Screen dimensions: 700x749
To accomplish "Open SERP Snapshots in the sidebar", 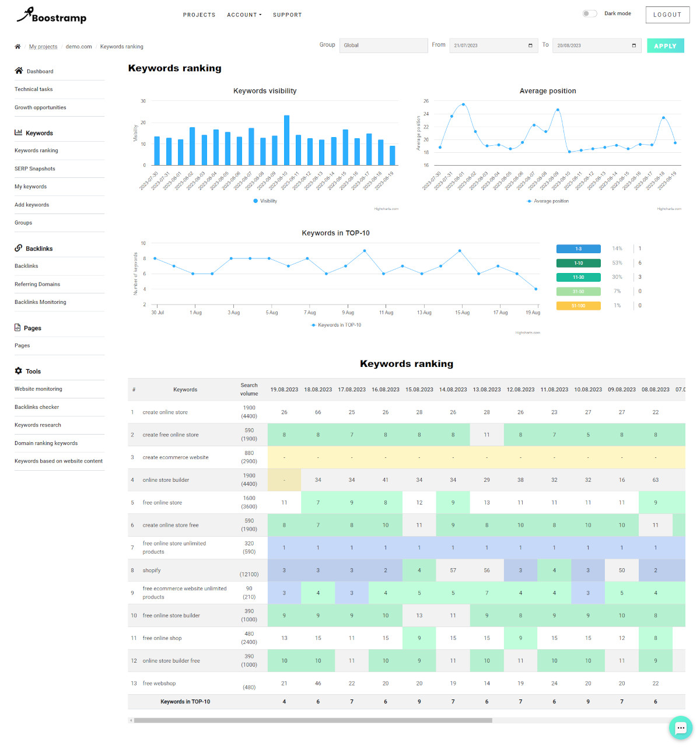I will [35, 169].
